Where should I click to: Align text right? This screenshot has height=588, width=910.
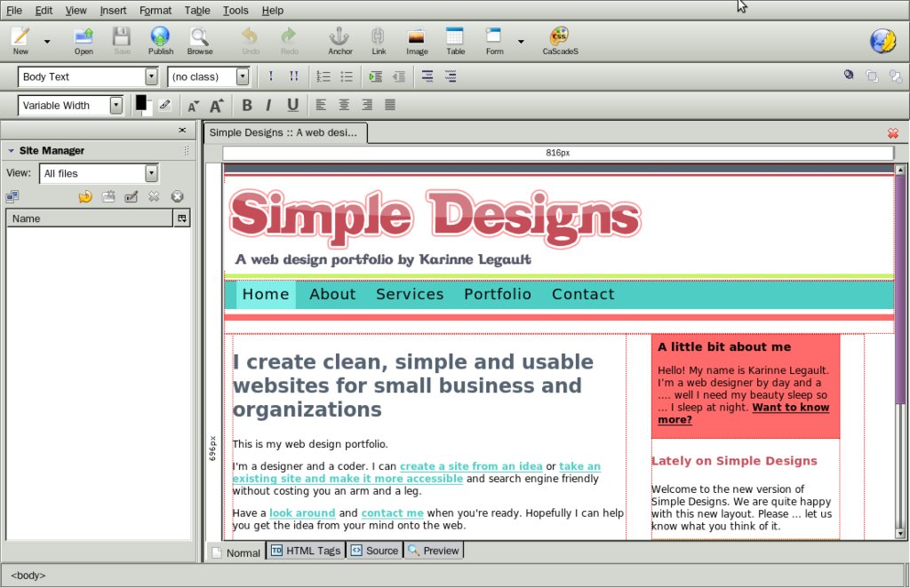coord(367,105)
